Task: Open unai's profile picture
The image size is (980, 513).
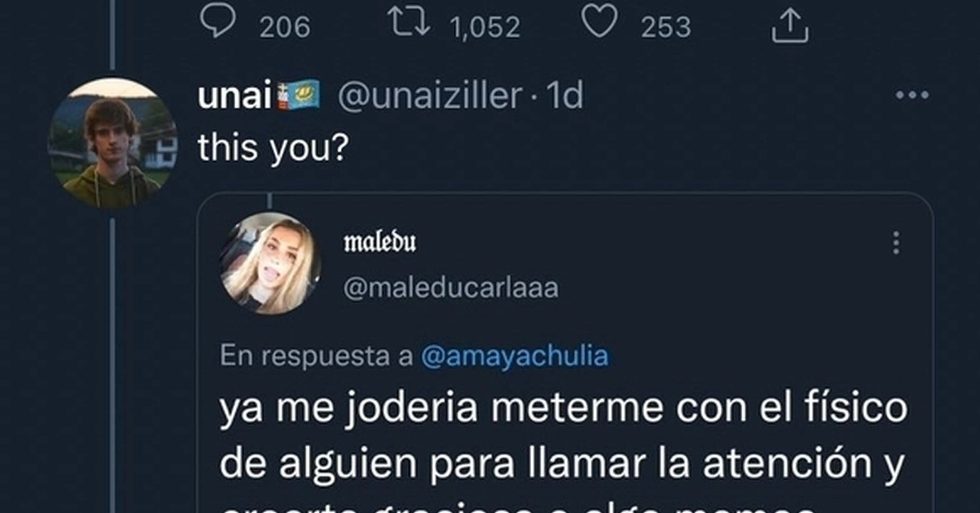Action: pyautogui.click(x=113, y=143)
